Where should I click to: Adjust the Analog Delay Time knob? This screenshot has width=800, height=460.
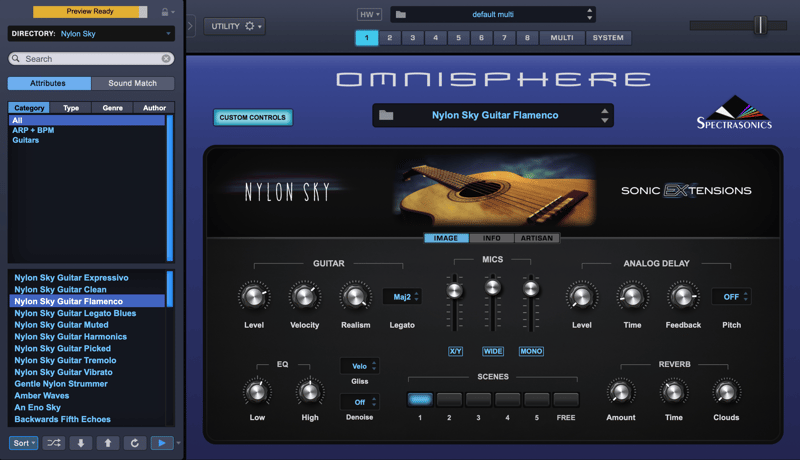point(632,296)
